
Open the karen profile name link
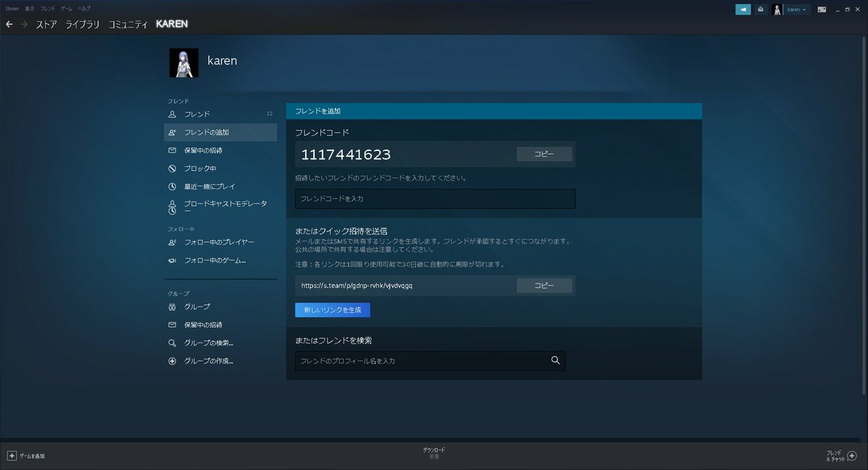pyautogui.click(x=222, y=61)
